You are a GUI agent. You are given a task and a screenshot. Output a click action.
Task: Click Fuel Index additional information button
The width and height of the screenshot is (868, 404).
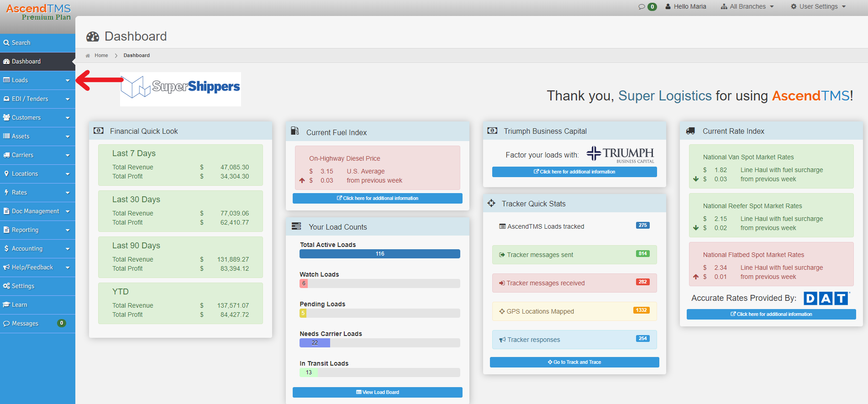coord(378,198)
